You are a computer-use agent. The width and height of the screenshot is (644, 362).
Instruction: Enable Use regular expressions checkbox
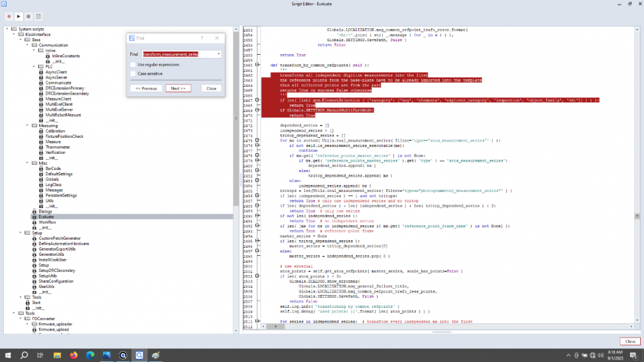click(133, 64)
